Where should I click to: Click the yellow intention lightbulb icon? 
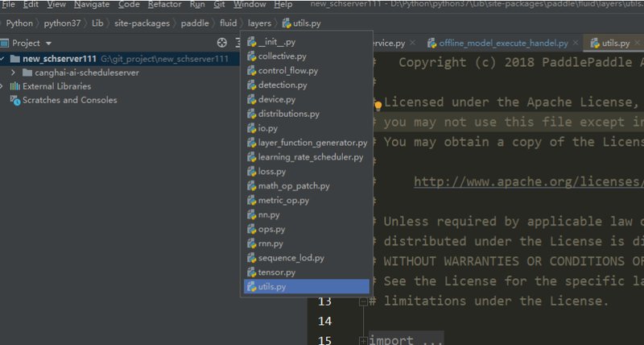pyautogui.click(x=378, y=106)
